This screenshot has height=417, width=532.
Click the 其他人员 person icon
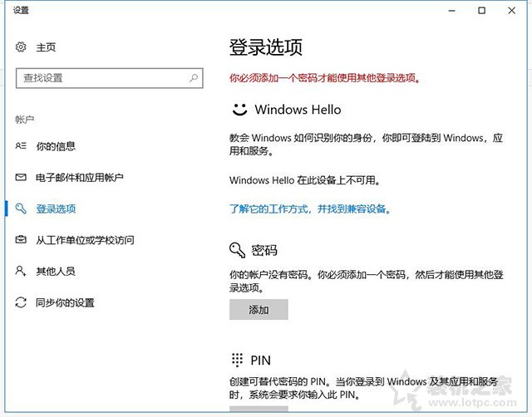(x=22, y=271)
